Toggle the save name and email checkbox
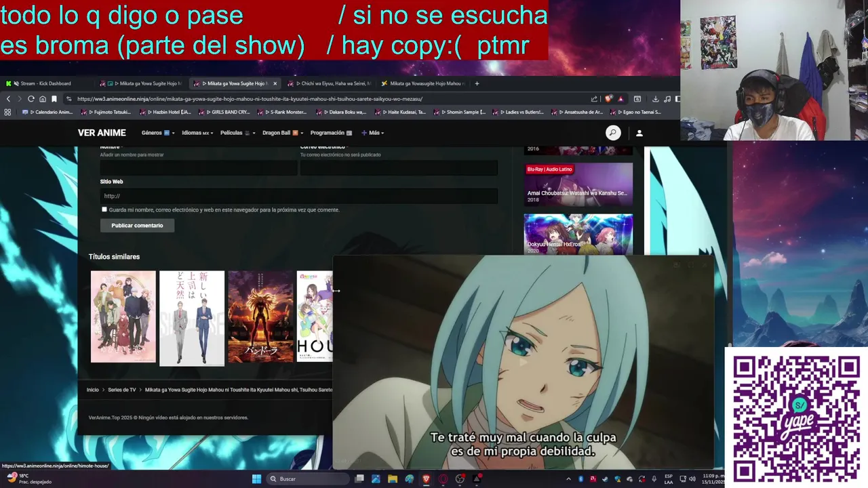 pos(104,209)
